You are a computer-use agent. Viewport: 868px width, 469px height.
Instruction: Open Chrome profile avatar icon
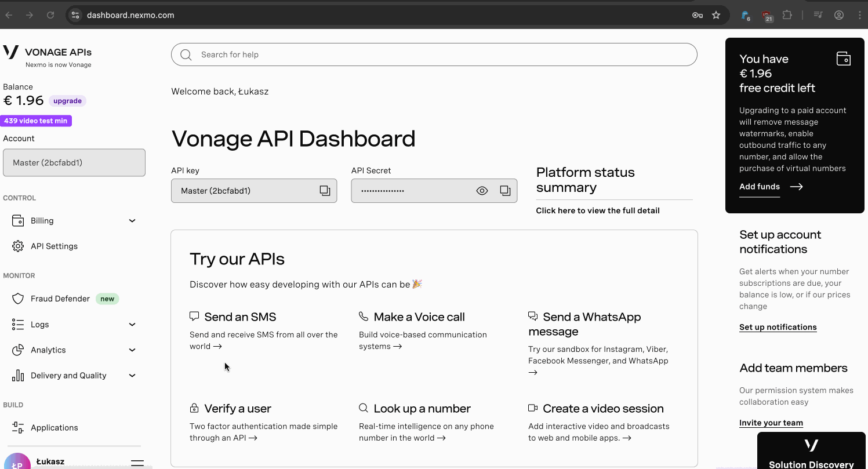pyautogui.click(x=839, y=15)
